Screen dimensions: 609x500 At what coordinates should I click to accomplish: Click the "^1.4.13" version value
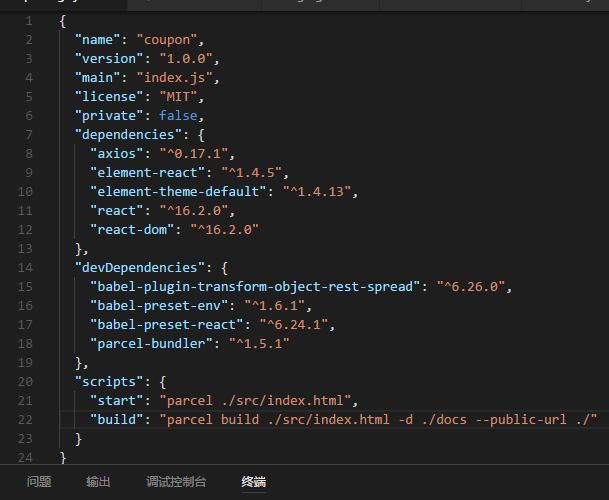(x=317, y=192)
